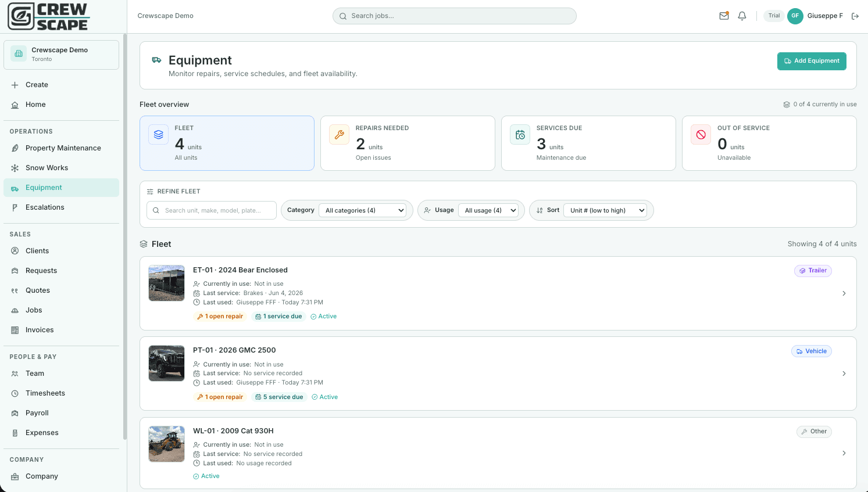Screen dimensions: 868x492
Task: Go to Snow Works section
Action: (61, 168)
